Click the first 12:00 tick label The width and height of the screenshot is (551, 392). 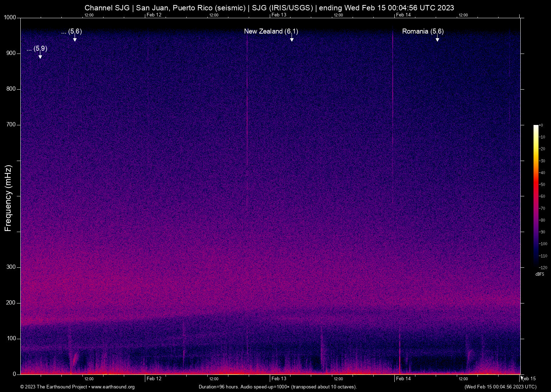[x=89, y=15]
